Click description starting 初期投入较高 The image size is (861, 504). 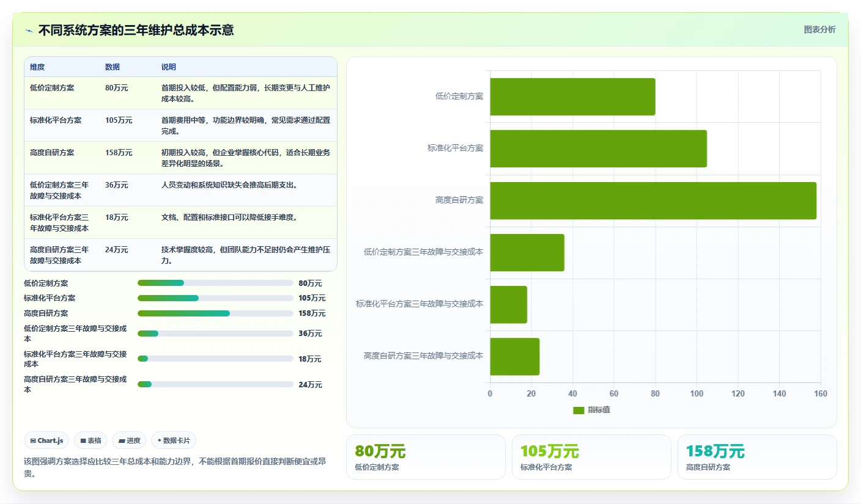(x=246, y=158)
